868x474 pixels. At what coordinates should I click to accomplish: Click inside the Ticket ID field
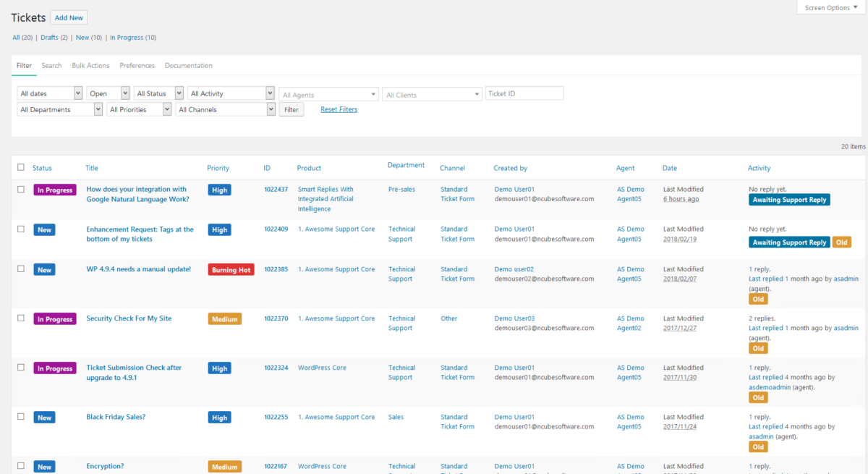tap(524, 93)
